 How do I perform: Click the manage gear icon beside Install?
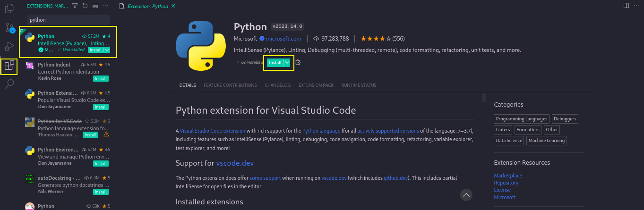(298, 63)
